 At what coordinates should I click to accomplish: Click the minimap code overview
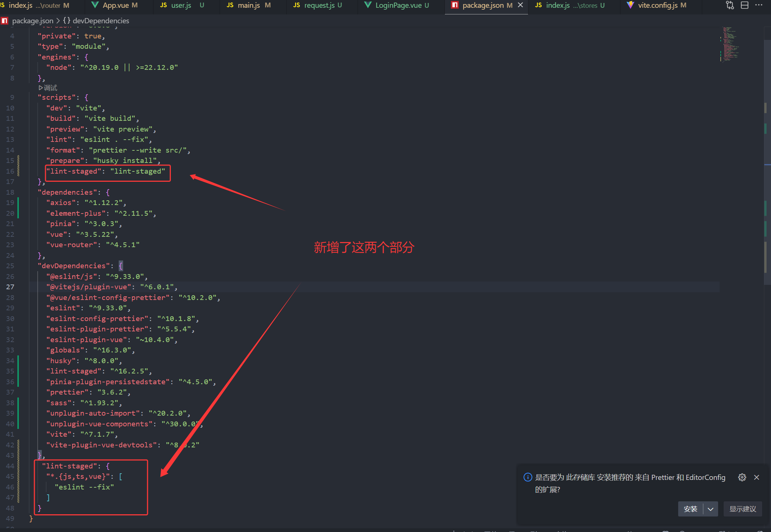click(730, 44)
